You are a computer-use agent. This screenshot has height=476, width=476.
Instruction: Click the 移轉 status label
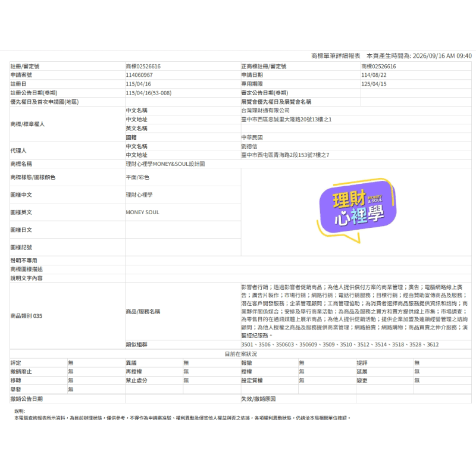point(16,380)
